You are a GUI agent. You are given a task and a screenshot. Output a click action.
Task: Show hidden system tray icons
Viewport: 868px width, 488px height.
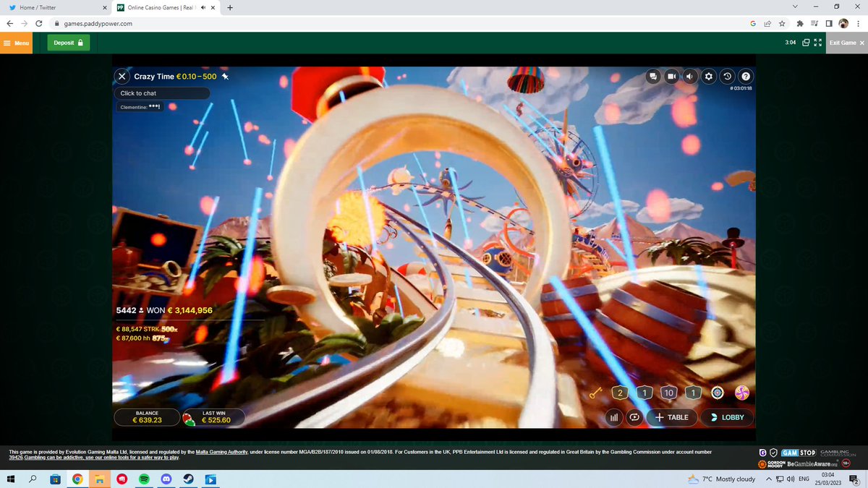[x=769, y=479]
